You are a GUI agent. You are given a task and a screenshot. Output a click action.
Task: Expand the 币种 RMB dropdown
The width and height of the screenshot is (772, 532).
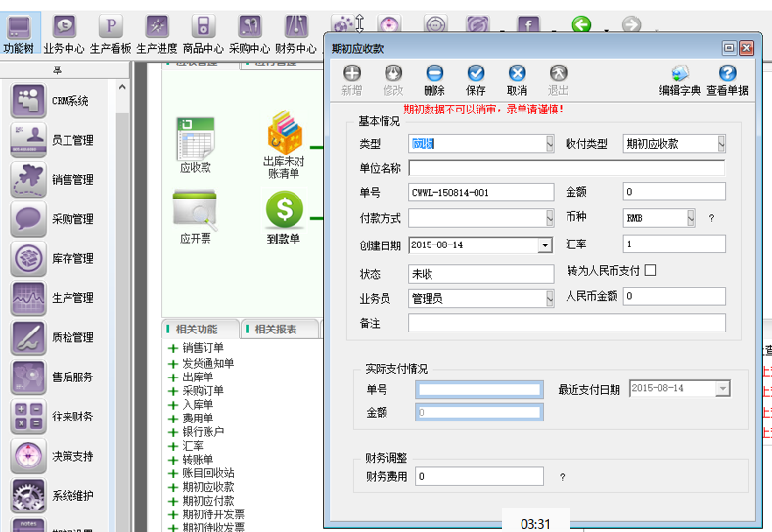point(690,218)
